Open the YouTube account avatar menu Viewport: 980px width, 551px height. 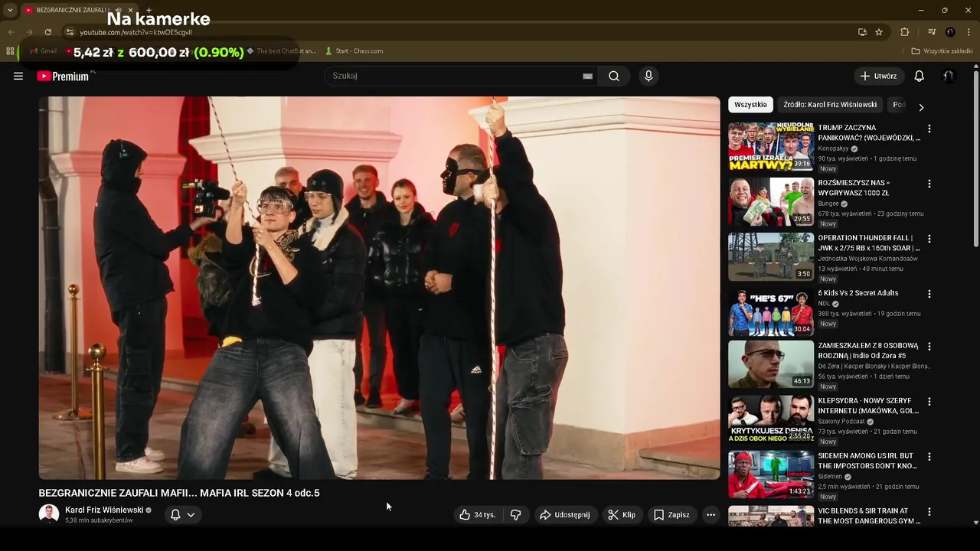click(x=948, y=76)
